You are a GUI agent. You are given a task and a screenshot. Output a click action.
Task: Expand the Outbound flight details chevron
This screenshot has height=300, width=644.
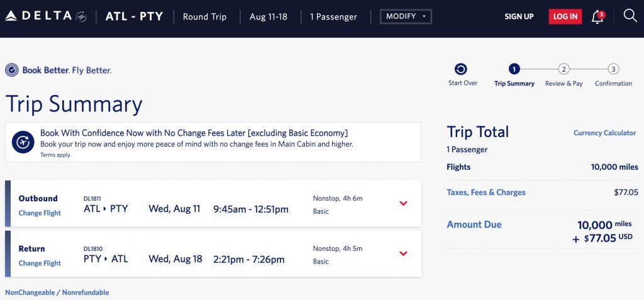[404, 203]
